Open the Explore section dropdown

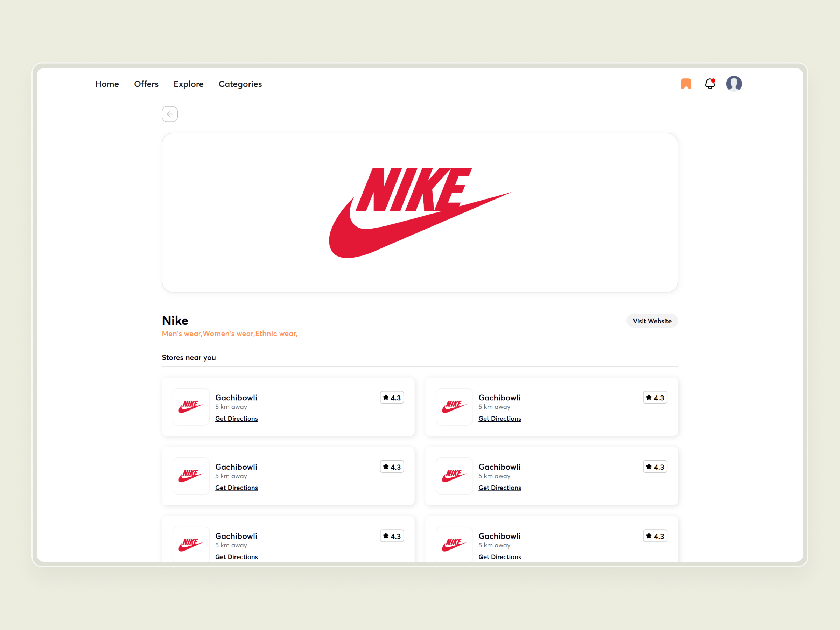pos(188,84)
